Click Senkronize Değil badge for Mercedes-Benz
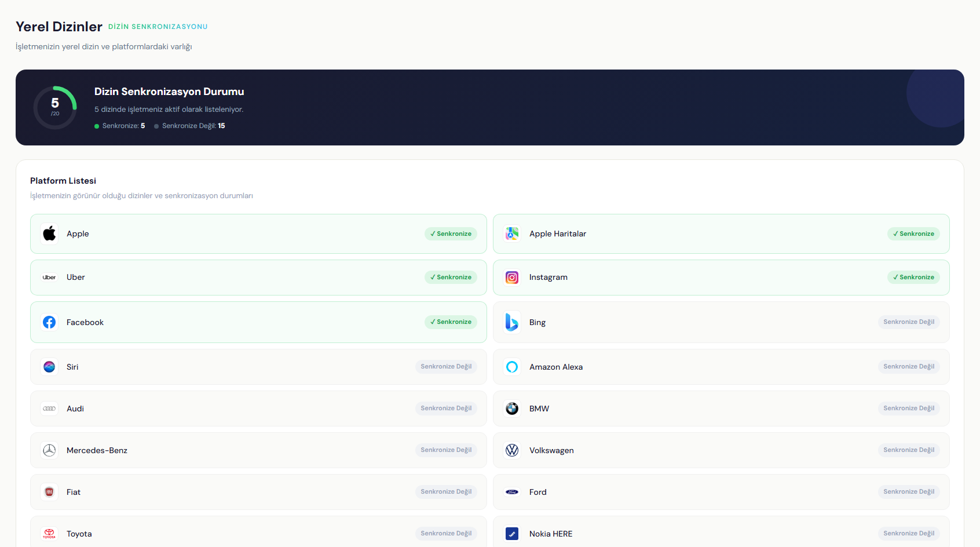980x547 pixels. (446, 450)
